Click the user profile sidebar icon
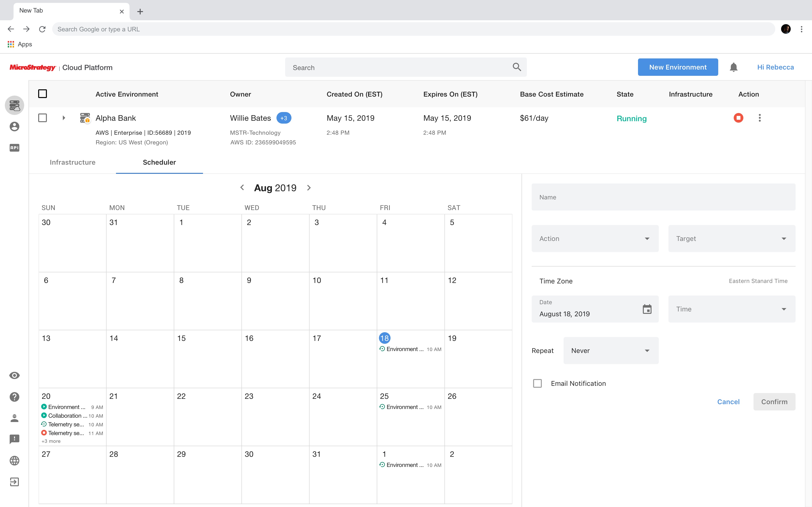Screen dimensions: 812x507 coord(14,126)
